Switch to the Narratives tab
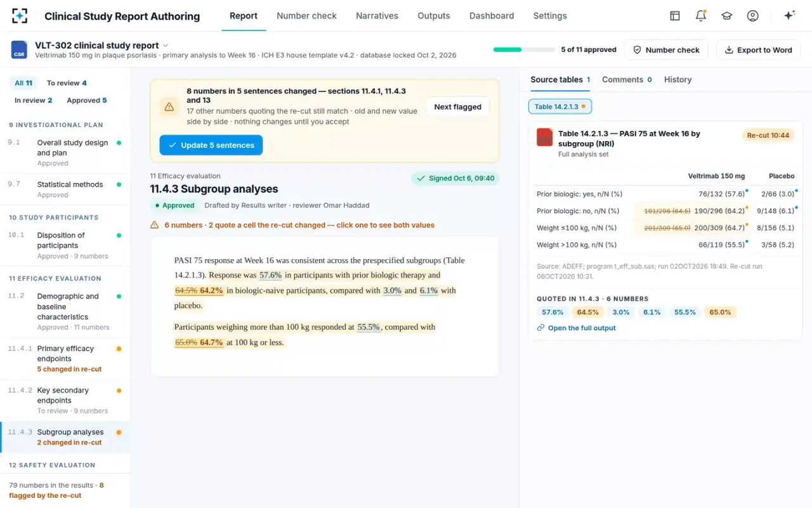Screen dimensions: 812x508 (x=377, y=16)
